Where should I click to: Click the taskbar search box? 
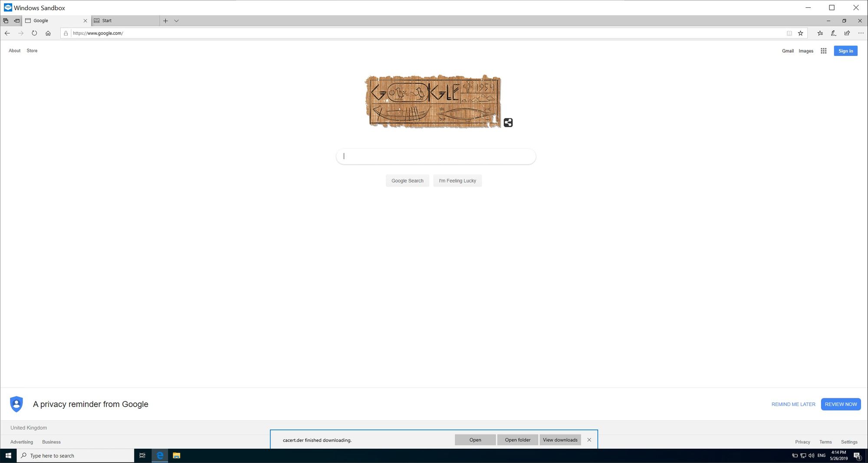coord(76,456)
